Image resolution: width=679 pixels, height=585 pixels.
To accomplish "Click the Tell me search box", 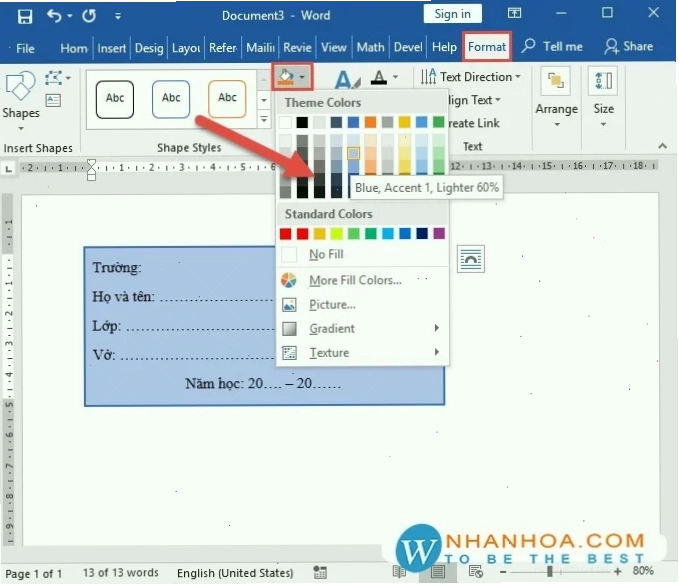I will 552,46.
